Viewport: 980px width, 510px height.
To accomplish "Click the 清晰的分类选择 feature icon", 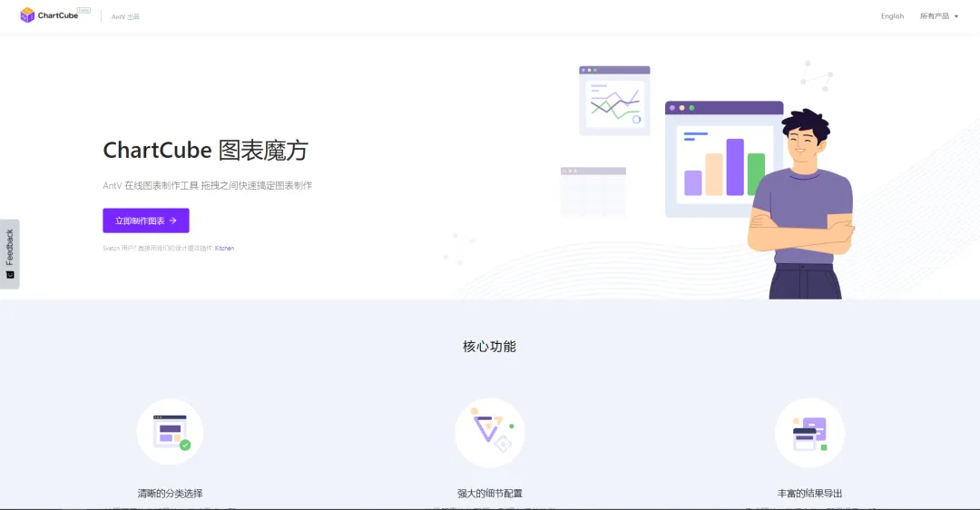I will pyautogui.click(x=170, y=432).
